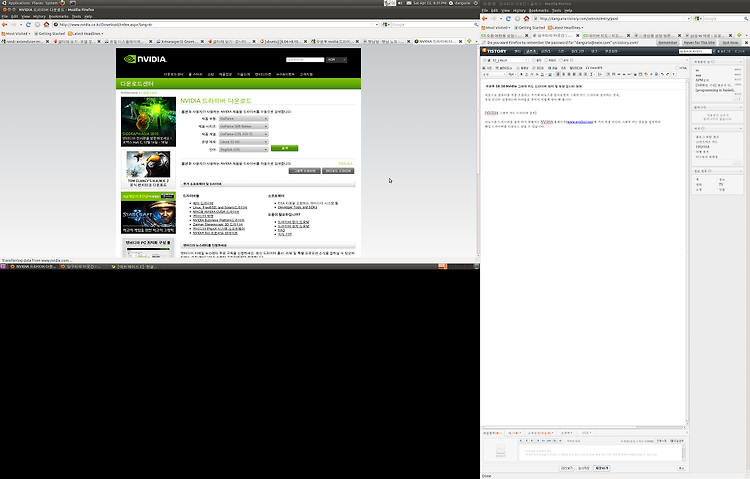This screenshot has height=479, width=750.
Task: Click the NVIDIA logo on the web page
Action: click(145, 59)
